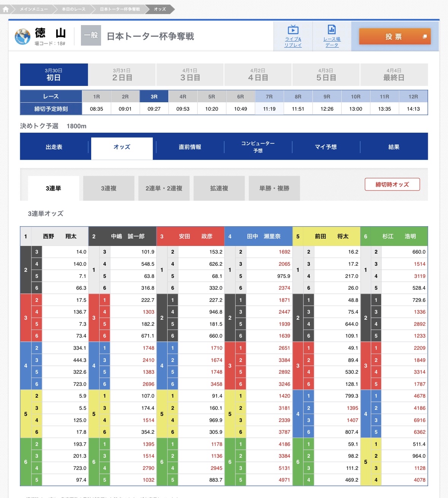Open the 結果 (results) tab
The height and width of the screenshot is (498, 448).
[x=394, y=147]
